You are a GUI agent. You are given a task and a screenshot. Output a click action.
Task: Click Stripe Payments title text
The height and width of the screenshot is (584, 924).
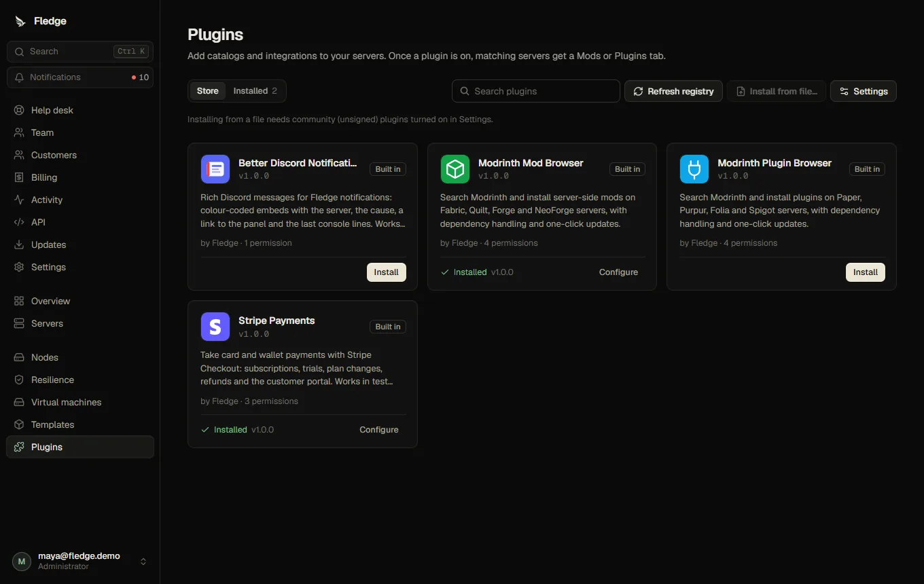tap(277, 321)
